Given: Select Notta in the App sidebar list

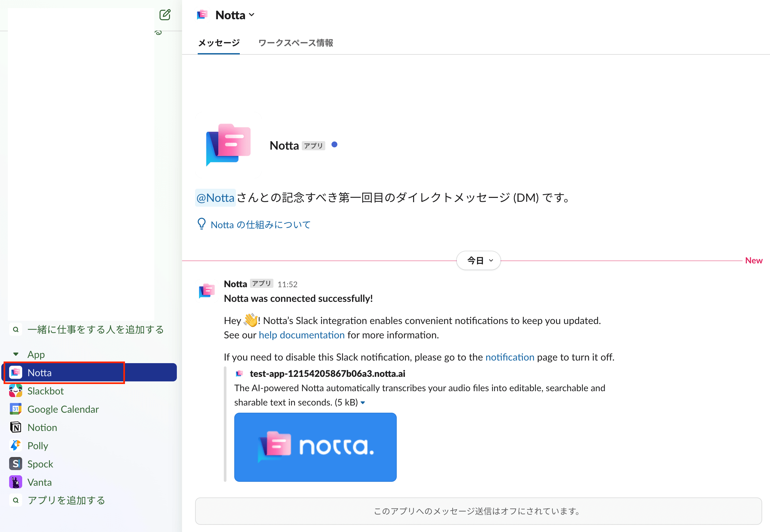Looking at the screenshot, I should (89, 372).
